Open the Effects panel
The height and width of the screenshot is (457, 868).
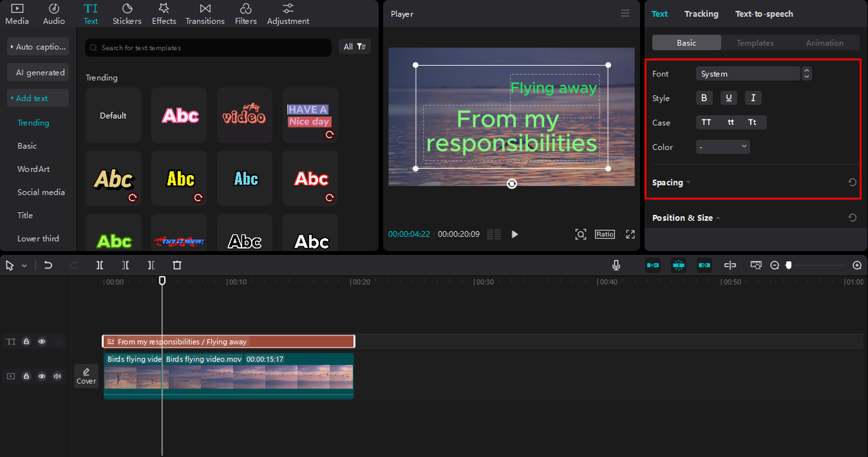(x=163, y=14)
